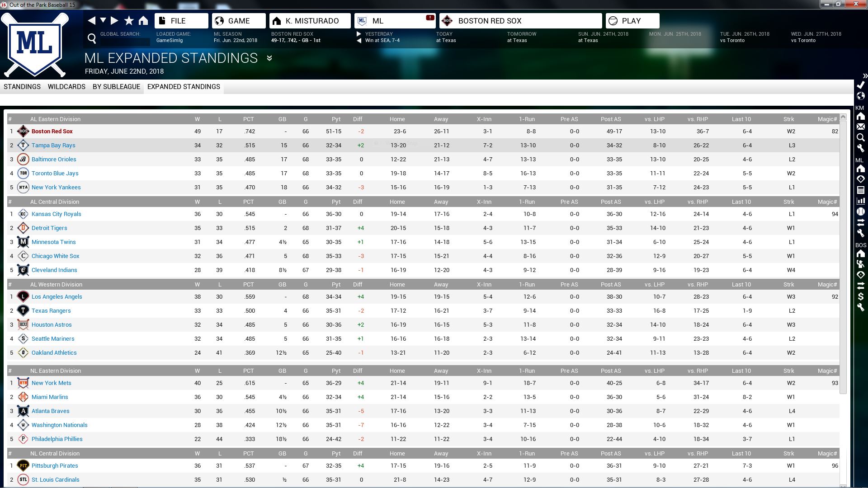
Task: Click the baseball icon in right sidebar
Action: coord(860,212)
